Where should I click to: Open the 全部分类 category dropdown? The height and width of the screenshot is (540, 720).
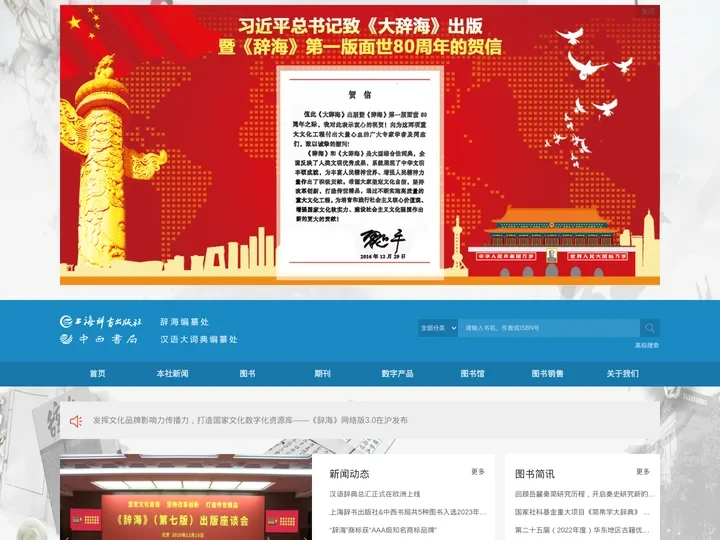[x=438, y=328]
